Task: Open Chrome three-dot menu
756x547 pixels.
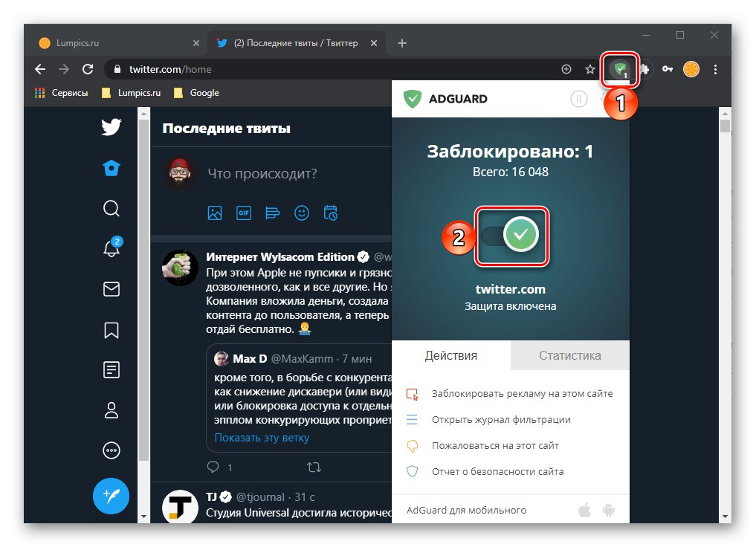Action: point(716,69)
